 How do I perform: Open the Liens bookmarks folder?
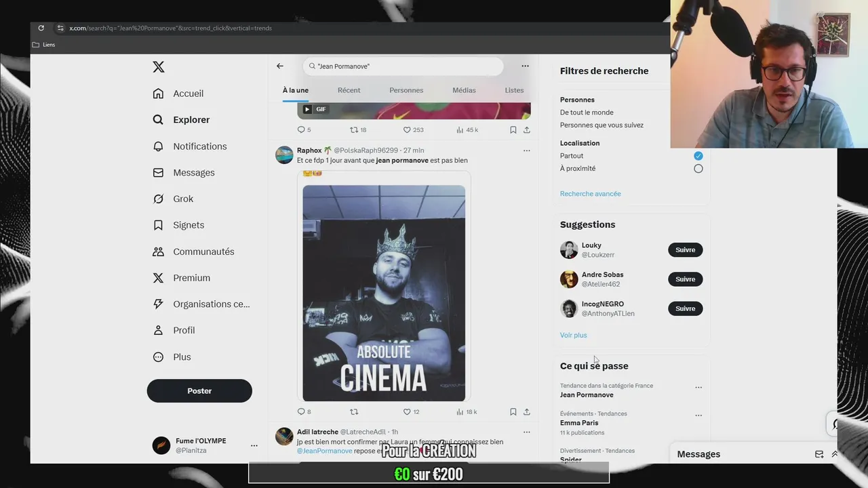click(x=44, y=45)
